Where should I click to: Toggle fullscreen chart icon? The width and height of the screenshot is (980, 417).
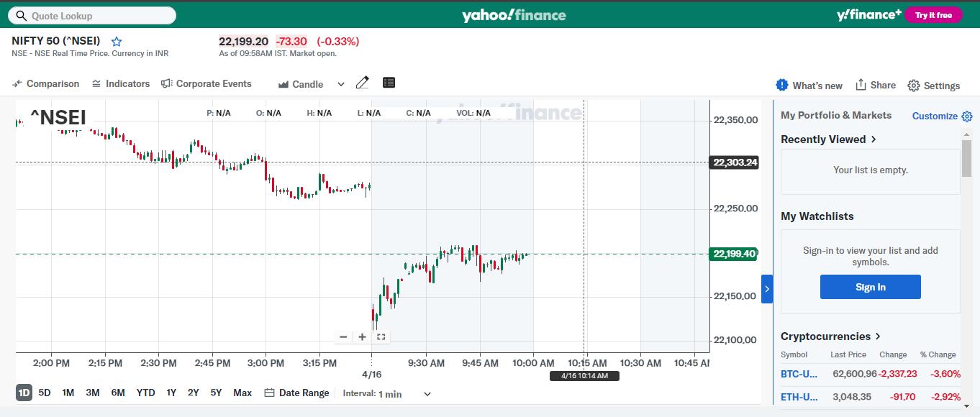tap(381, 336)
